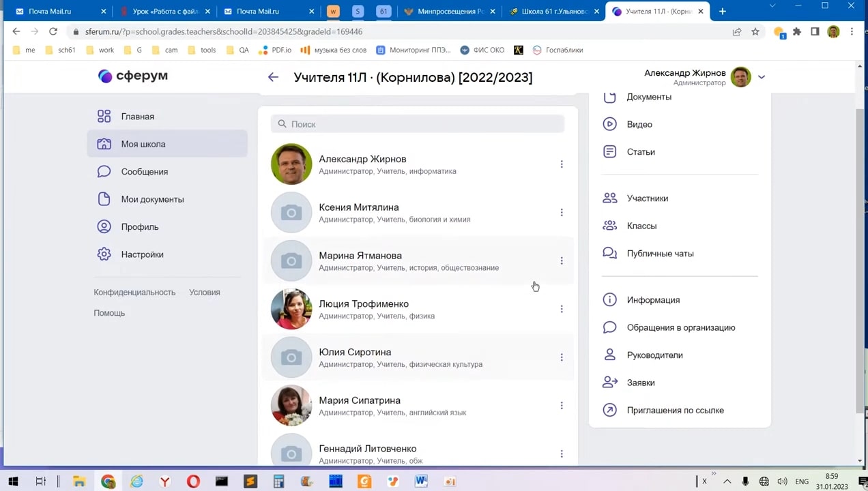Switch to the Минпросвещения tab
Screen dimensions: 868x491
coord(449,12)
